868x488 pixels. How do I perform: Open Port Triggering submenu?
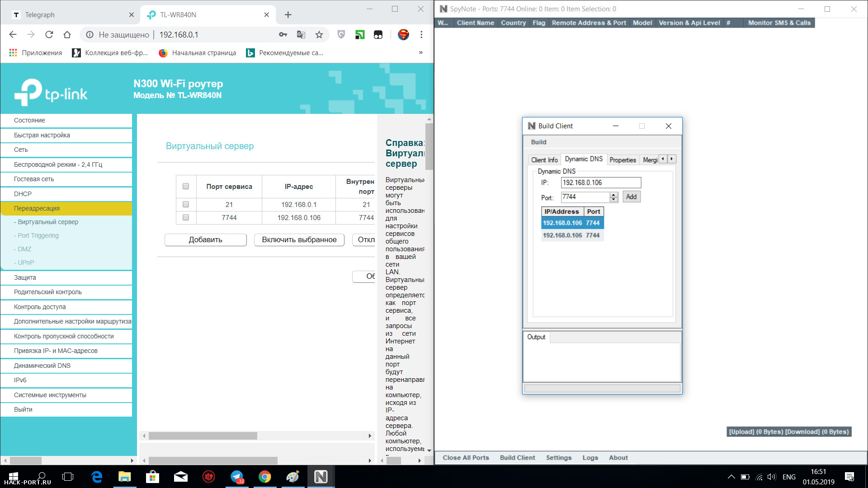pos(37,235)
